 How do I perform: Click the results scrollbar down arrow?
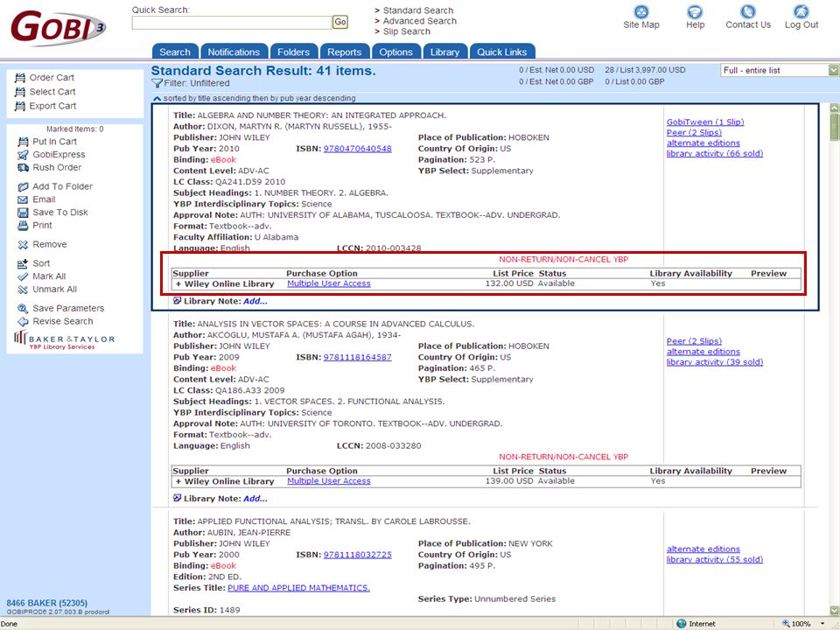[x=834, y=611]
